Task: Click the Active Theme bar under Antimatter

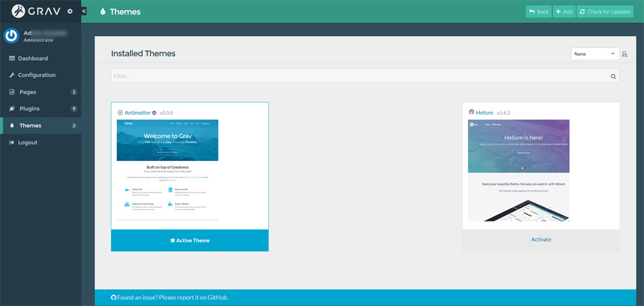Action: [x=190, y=240]
